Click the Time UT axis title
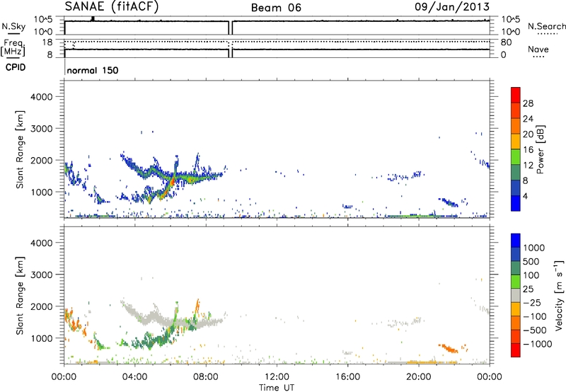This screenshot has width=566, height=392. click(x=277, y=388)
